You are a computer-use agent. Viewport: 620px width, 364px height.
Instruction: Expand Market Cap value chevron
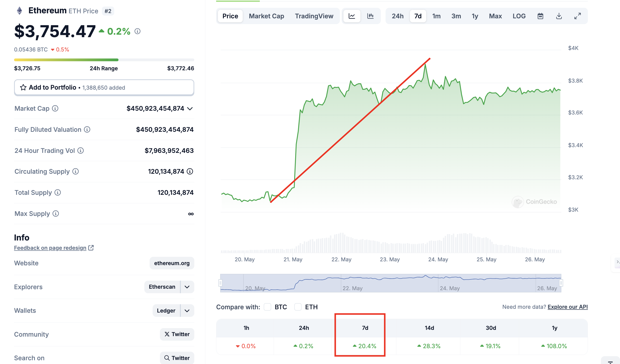pos(190,109)
